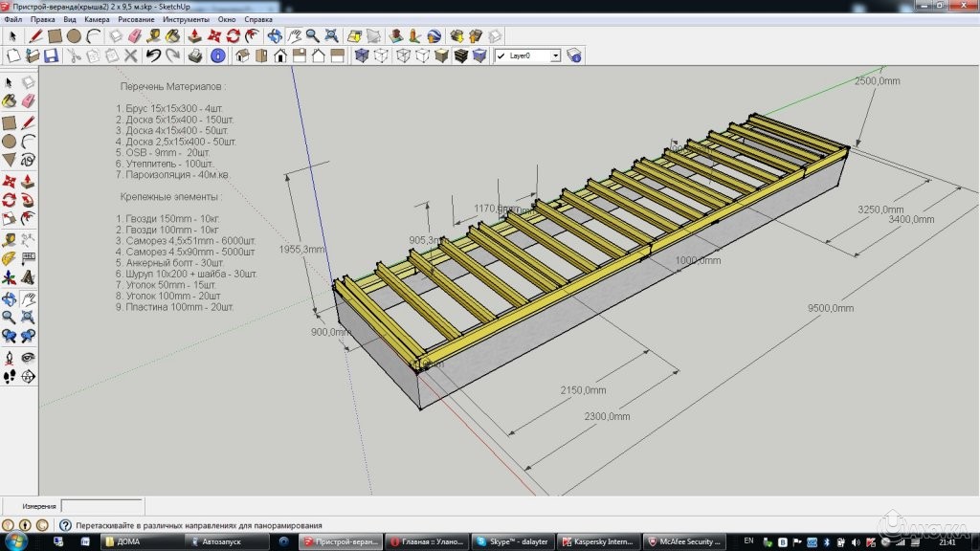This screenshot has width=980, height=551.
Task: Toggle Shaded With Textures style
Action: [462, 56]
